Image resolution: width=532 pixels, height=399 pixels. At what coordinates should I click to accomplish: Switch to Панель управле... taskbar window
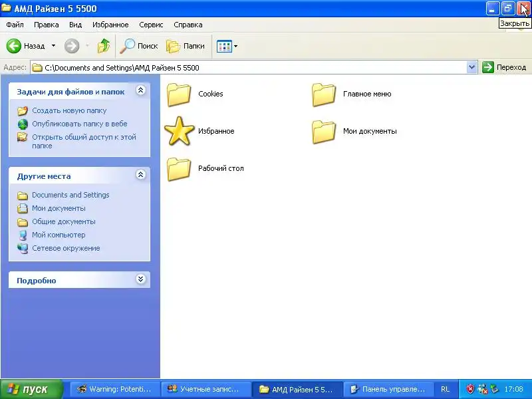[x=388, y=389]
